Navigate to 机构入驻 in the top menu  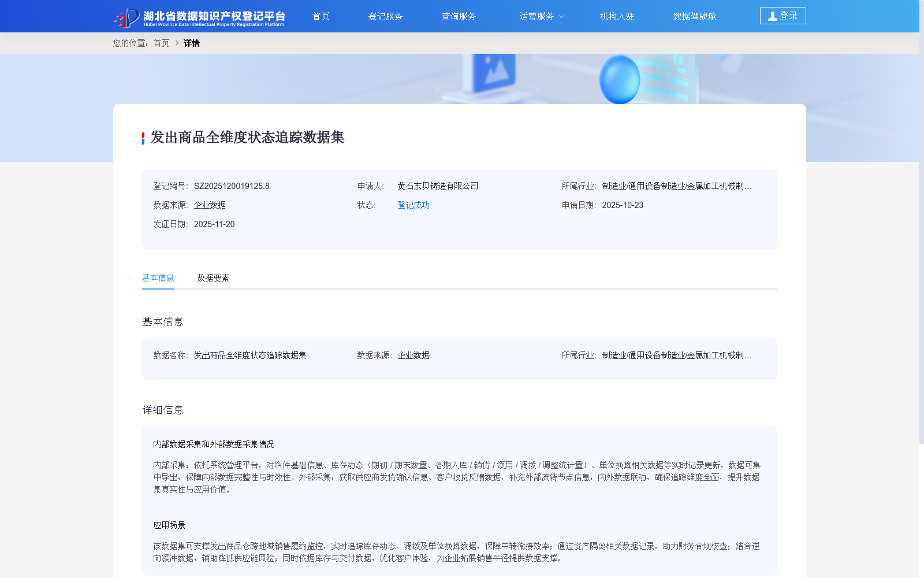pos(616,16)
